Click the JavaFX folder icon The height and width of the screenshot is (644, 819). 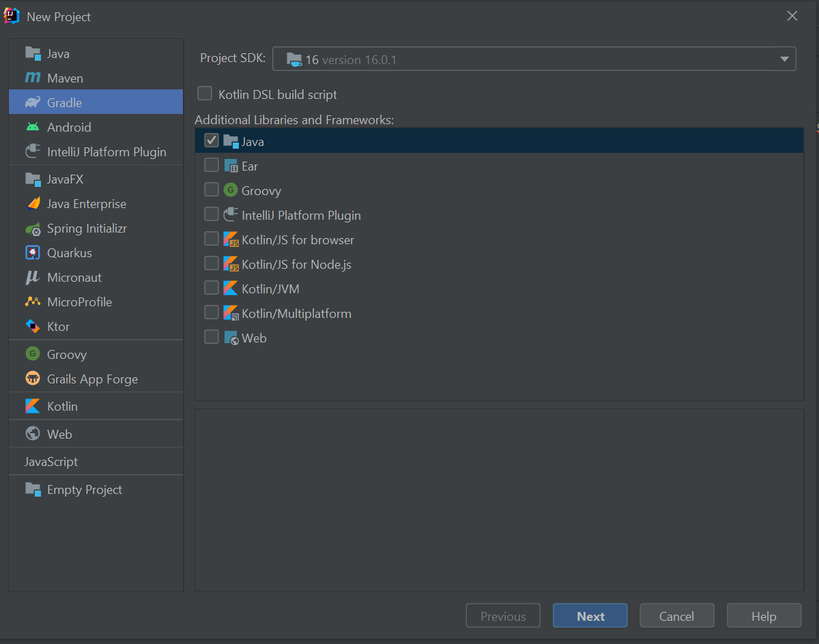coord(33,179)
